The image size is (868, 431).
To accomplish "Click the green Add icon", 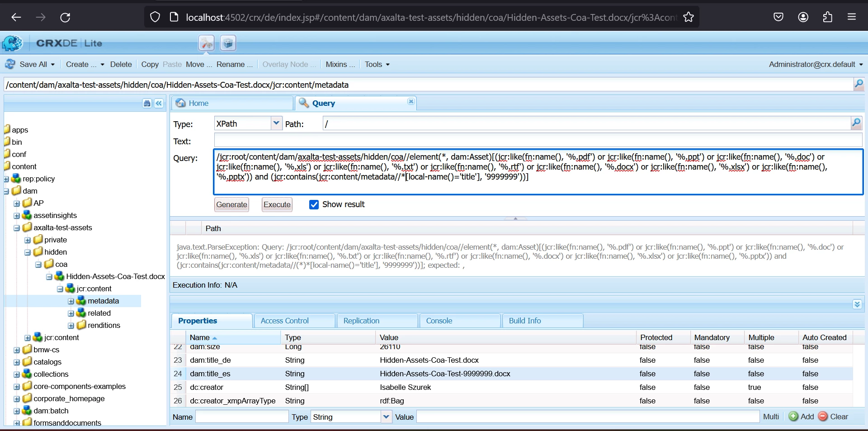I will [793, 417].
